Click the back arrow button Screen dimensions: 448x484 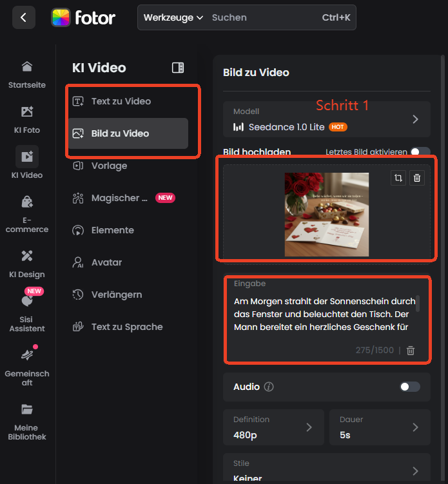[23, 17]
